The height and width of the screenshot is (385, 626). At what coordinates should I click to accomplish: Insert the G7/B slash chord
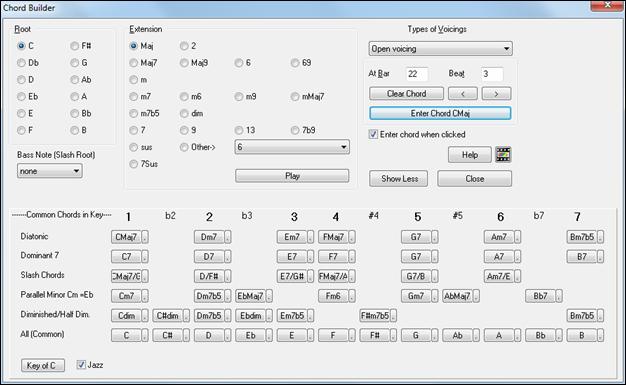tap(416, 276)
